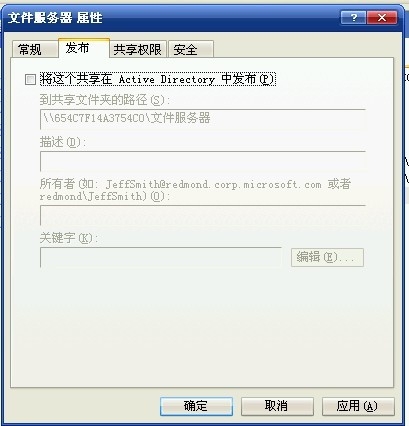Close the 文件服务器 属性 dialog
This screenshot has width=409, height=426.
pos(382,17)
